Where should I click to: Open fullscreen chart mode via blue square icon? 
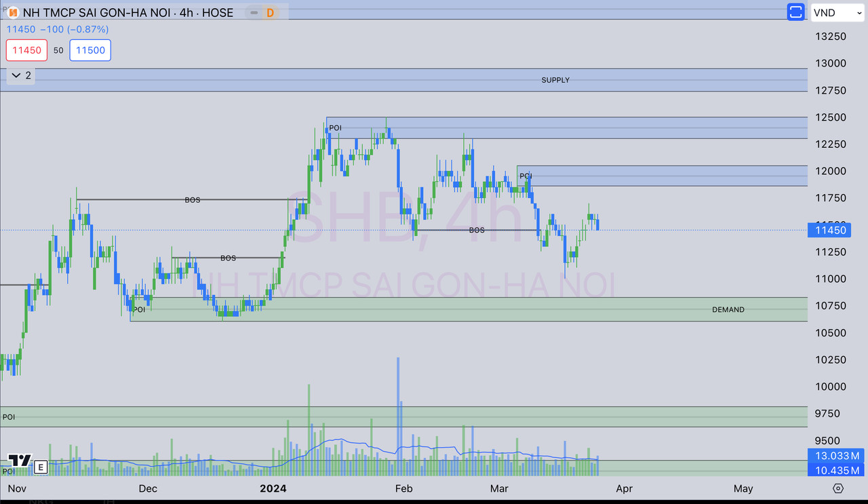[795, 12]
